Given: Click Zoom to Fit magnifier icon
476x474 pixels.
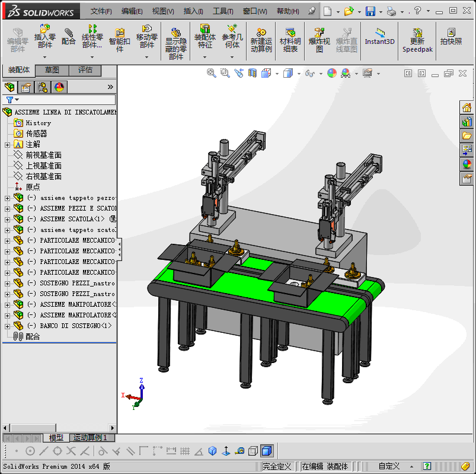Looking at the screenshot, I should pyautogui.click(x=211, y=73).
